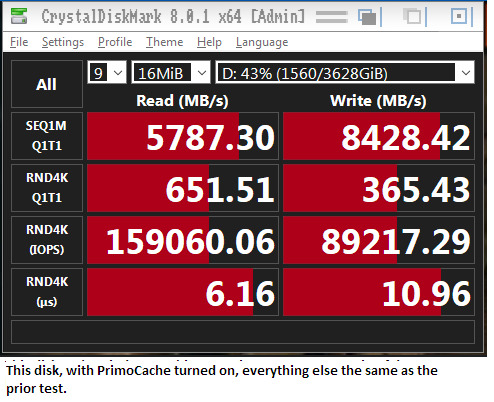Click the CrystalDiskMark app icon in title bar
This screenshot has width=494, height=402.
19,16
